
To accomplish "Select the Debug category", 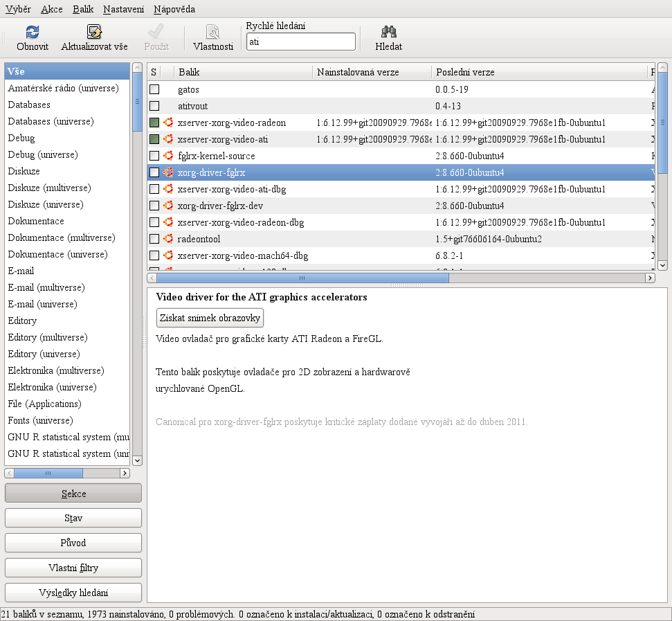I will [67, 138].
